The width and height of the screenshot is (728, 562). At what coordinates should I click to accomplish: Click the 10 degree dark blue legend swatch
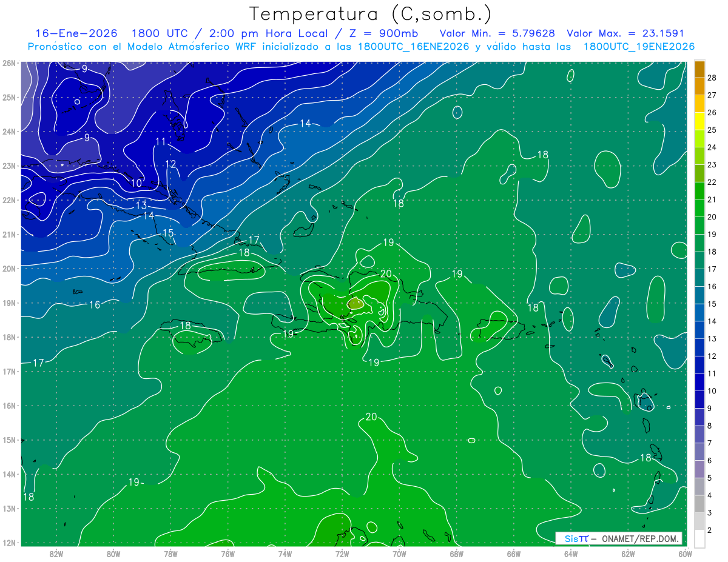pos(699,383)
